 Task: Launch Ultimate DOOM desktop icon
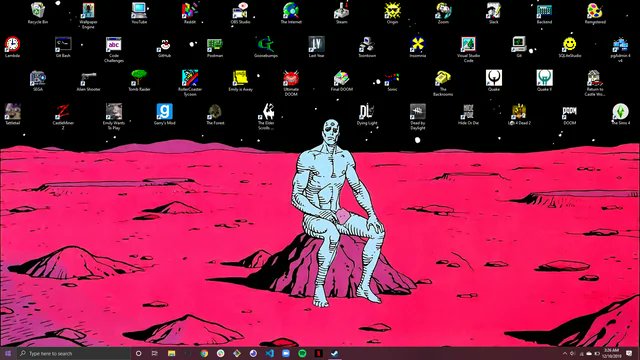[291, 83]
